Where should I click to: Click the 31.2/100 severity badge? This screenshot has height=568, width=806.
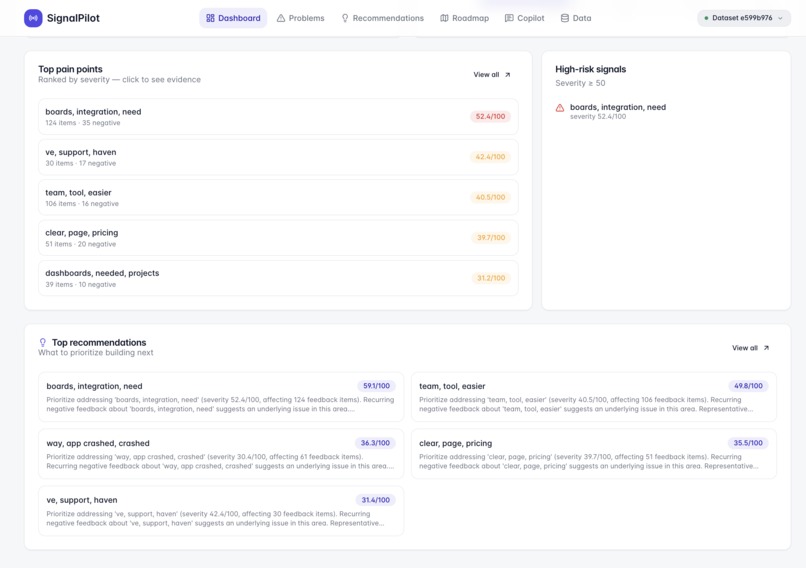coord(491,278)
